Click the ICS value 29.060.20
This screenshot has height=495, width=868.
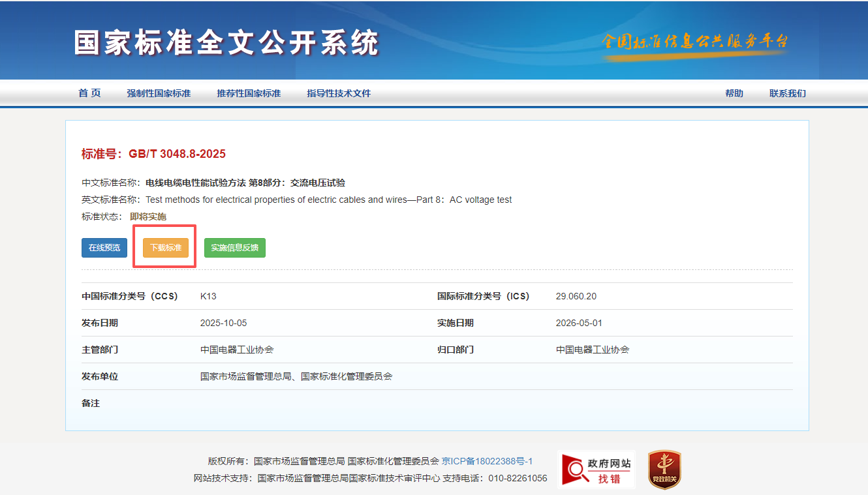pyautogui.click(x=576, y=296)
